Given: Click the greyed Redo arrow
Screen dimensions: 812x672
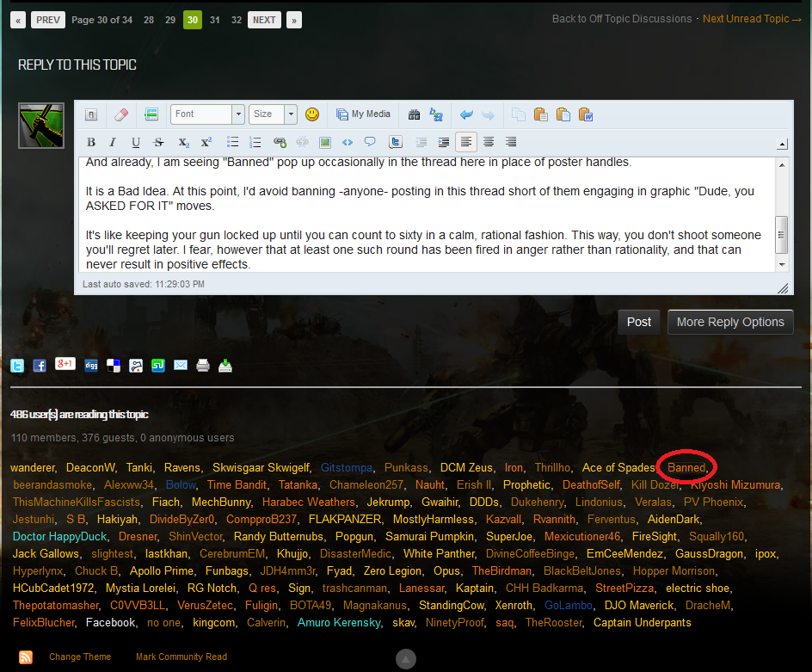Looking at the screenshot, I should [x=488, y=114].
